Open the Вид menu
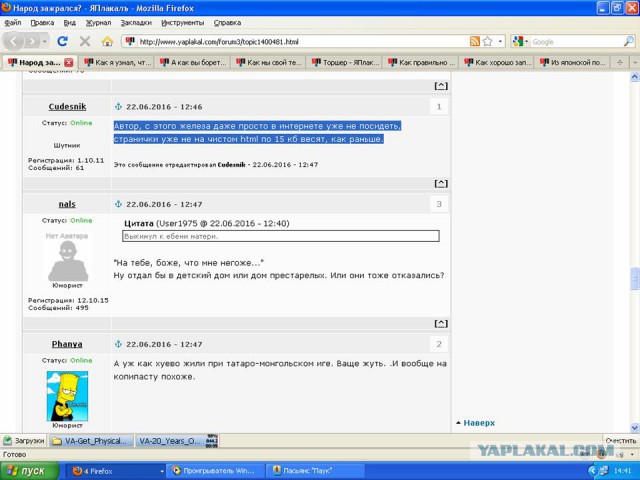Viewport: 640px width, 480px height. 69,23
